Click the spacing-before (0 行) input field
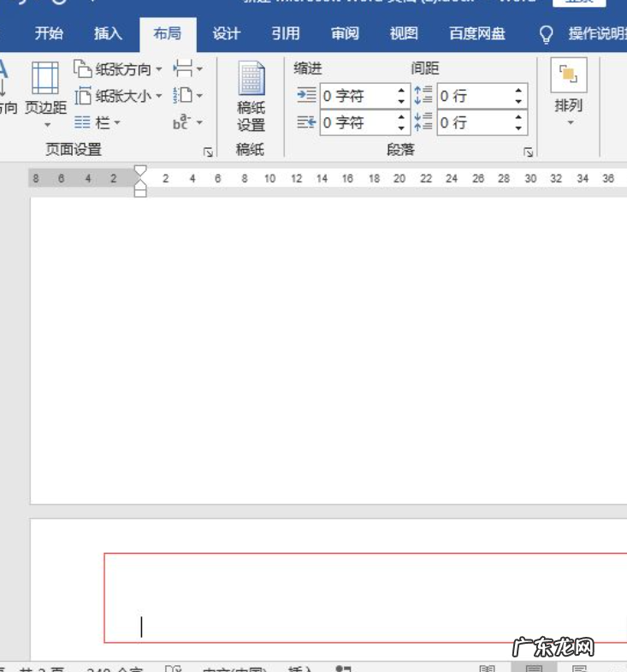Screen dimensions: 627x672 473,96
